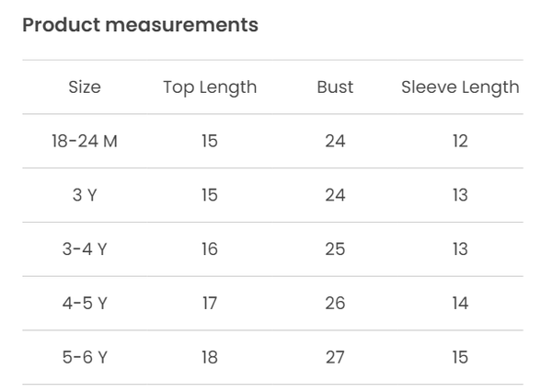The image size is (552, 392).
Task: Click the Sleeve Length column header
Action: 460,87
